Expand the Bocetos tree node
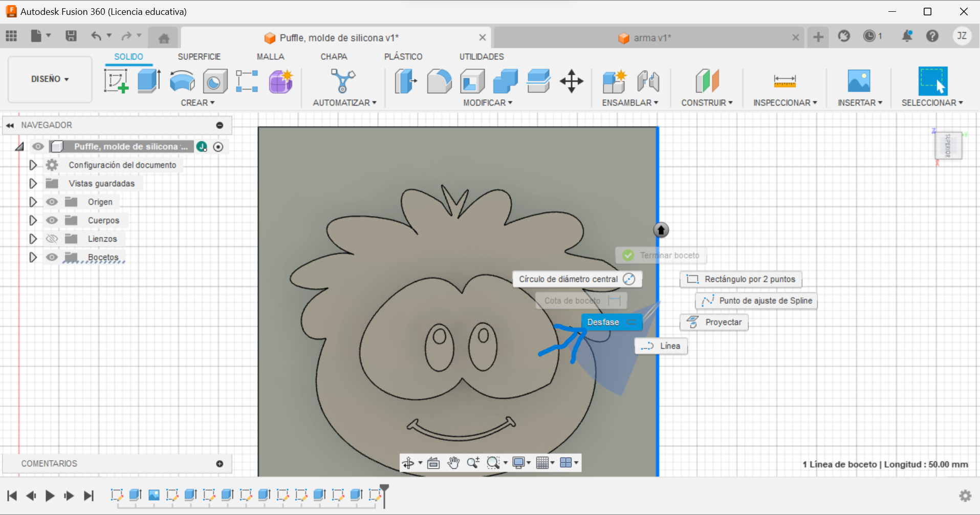This screenshot has height=515, width=980. (33, 257)
